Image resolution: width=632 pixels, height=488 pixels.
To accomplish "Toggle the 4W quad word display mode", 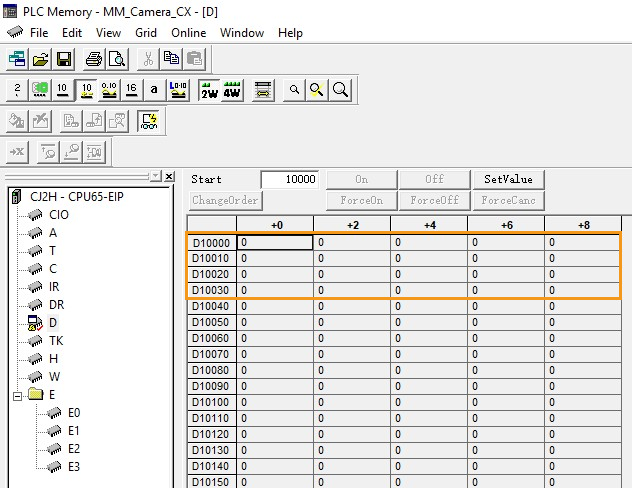I will click(x=232, y=90).
